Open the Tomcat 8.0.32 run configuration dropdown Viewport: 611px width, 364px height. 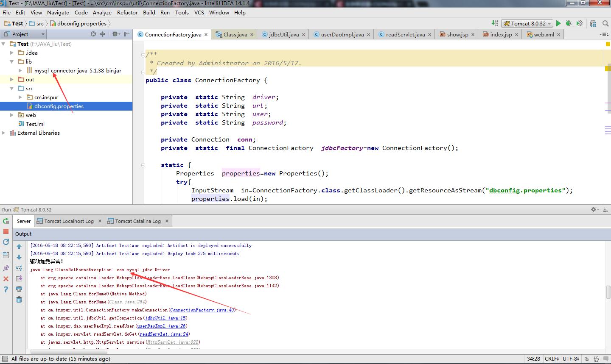pyautogui.click(x=527, y=23)
